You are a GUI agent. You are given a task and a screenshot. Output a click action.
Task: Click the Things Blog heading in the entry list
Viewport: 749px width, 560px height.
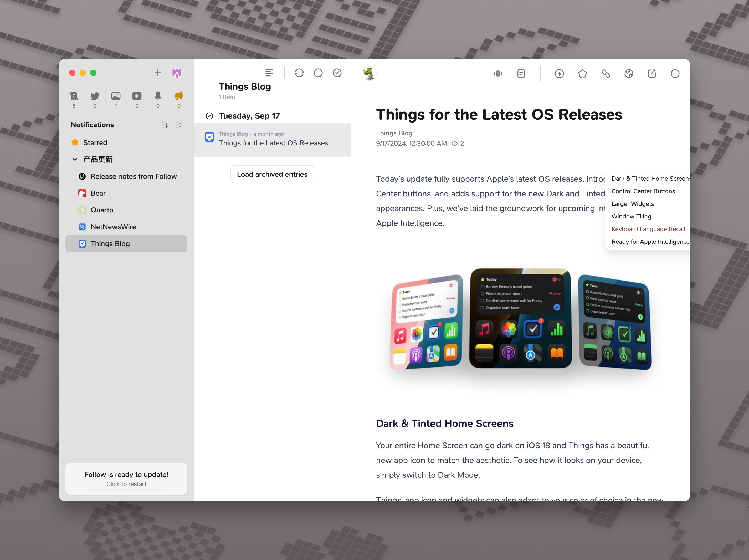click(245, 87)
